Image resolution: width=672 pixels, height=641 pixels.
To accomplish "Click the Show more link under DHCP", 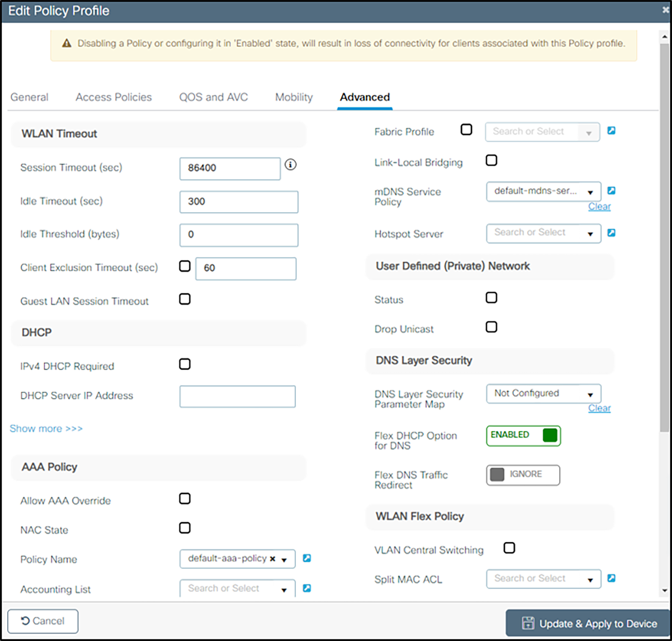I will coord(46,428).
